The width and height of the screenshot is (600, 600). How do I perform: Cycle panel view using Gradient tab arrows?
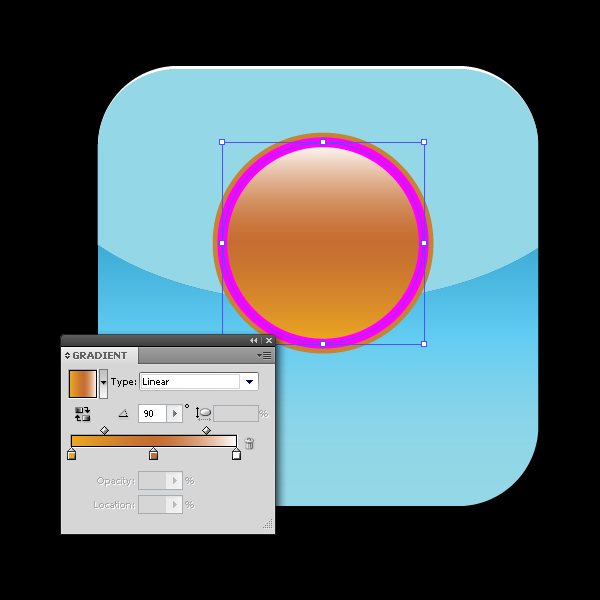click(67, 355)
